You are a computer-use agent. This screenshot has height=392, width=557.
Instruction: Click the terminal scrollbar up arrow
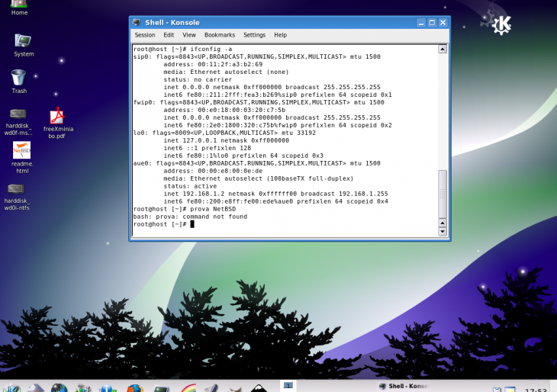click(443, 49)
